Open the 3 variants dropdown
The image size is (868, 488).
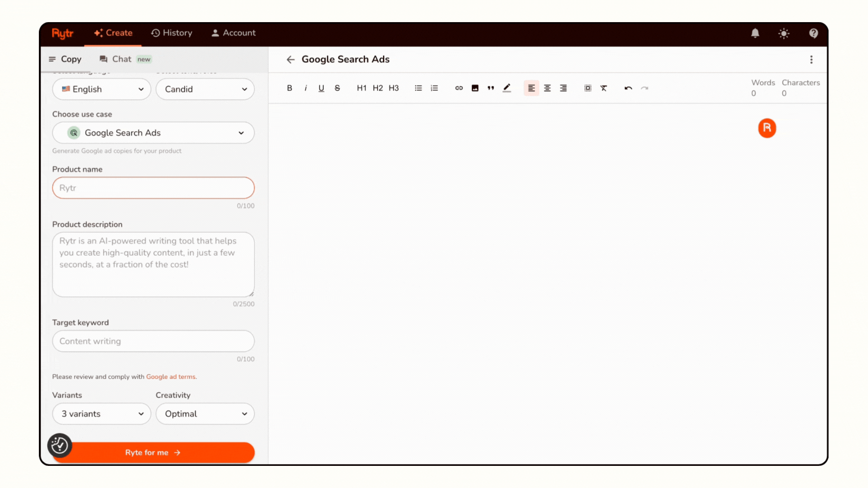click(x=102, y=414)
